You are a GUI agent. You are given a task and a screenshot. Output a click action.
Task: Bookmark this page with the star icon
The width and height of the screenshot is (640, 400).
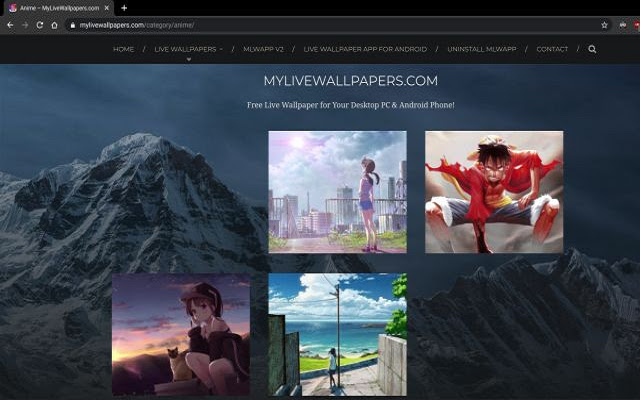coord(604,25)
